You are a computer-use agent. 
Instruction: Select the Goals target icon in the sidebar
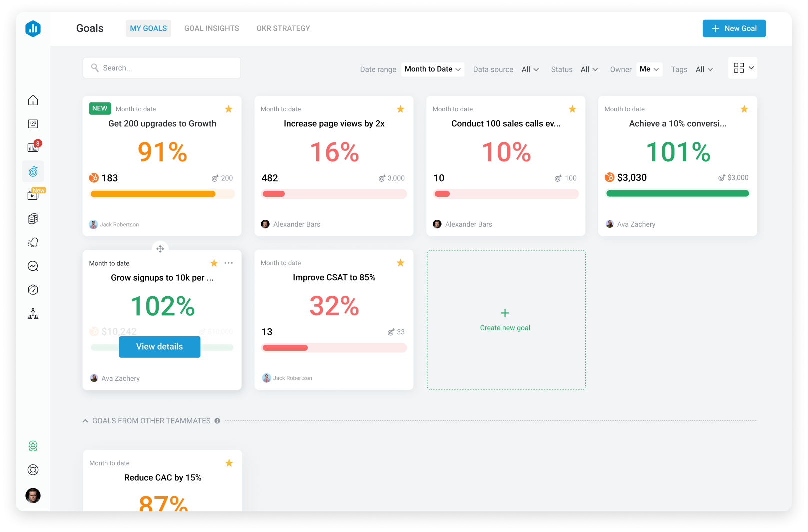point(33,171)
